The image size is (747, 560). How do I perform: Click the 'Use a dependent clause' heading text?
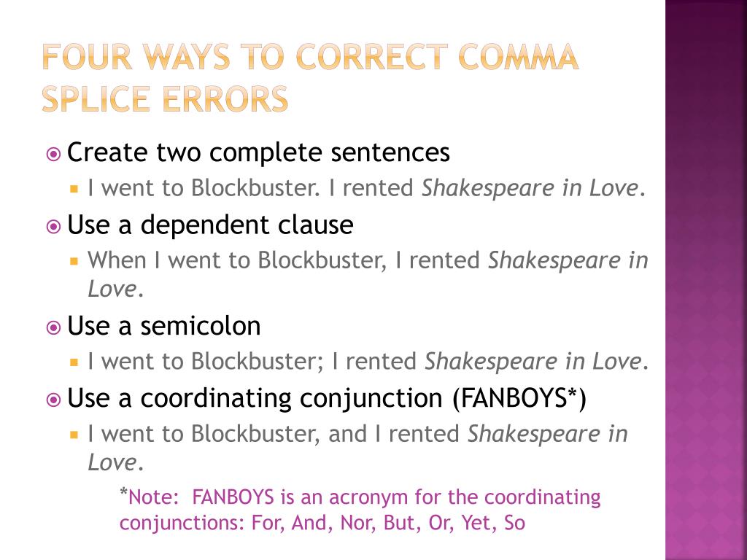[x=210, y=225]
